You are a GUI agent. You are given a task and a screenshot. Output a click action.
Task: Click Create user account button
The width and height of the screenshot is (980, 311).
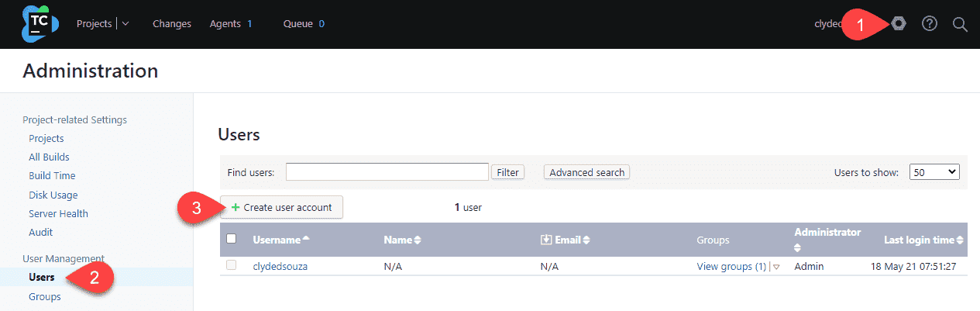(x=282, y=207)
